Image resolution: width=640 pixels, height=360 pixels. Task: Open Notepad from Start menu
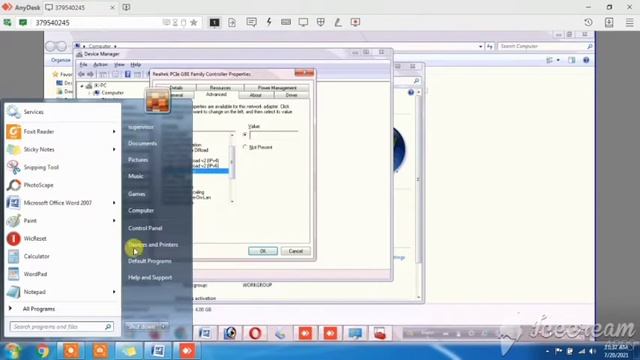click(x=62, y=292)
